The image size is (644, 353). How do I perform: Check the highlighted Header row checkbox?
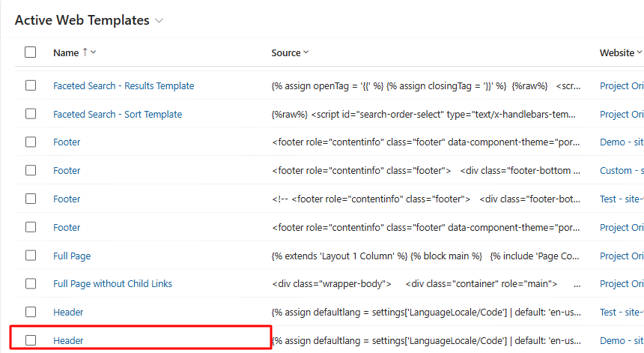pos(30,340)
